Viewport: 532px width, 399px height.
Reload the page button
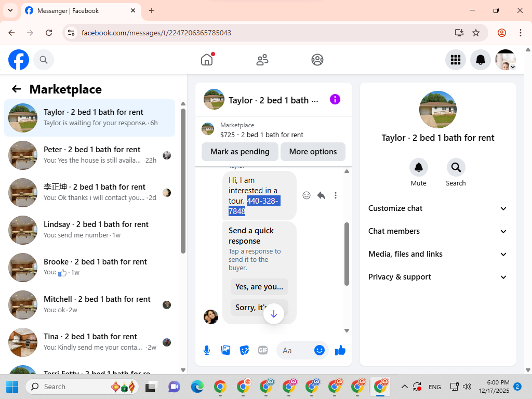[49, 33]
